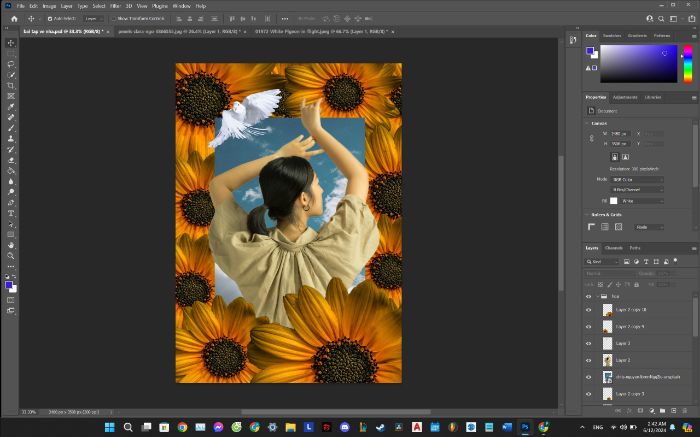Open the Bits/Channel dropdown
The width and height of the screenshot is (700, 437).
point(637,190)
